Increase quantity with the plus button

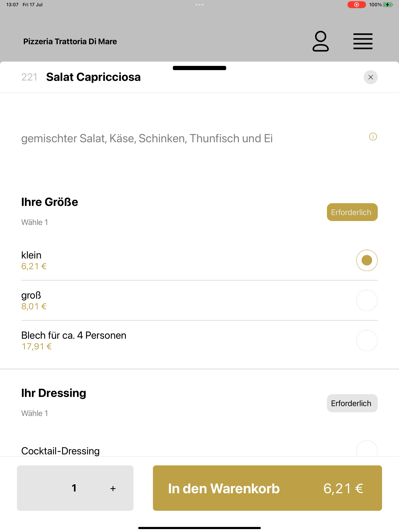[x=113, y=488]
